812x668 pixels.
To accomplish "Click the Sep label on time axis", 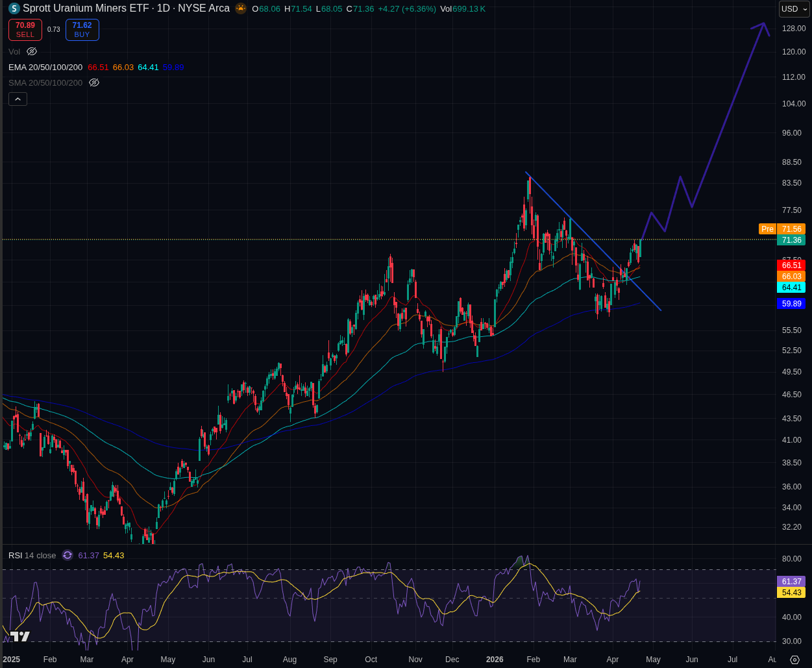I will (330, 660).
